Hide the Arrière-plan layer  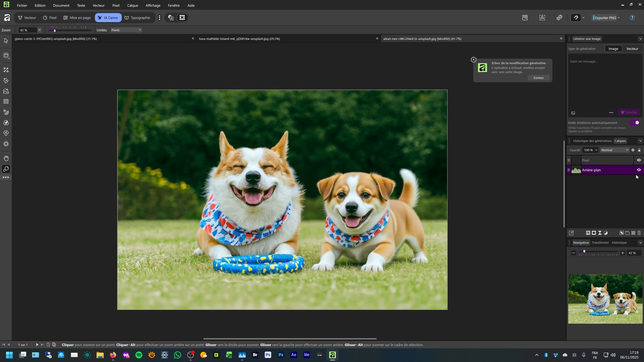[639, 170]
